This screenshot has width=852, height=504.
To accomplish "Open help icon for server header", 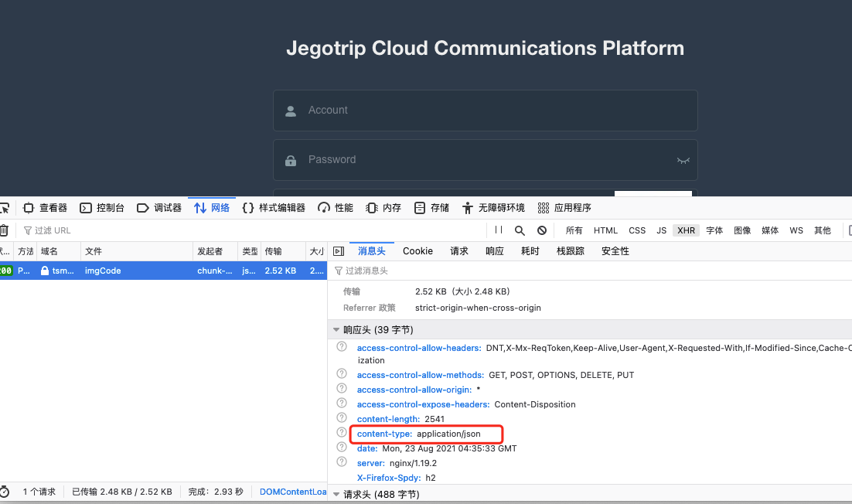I will pos(341,461).
